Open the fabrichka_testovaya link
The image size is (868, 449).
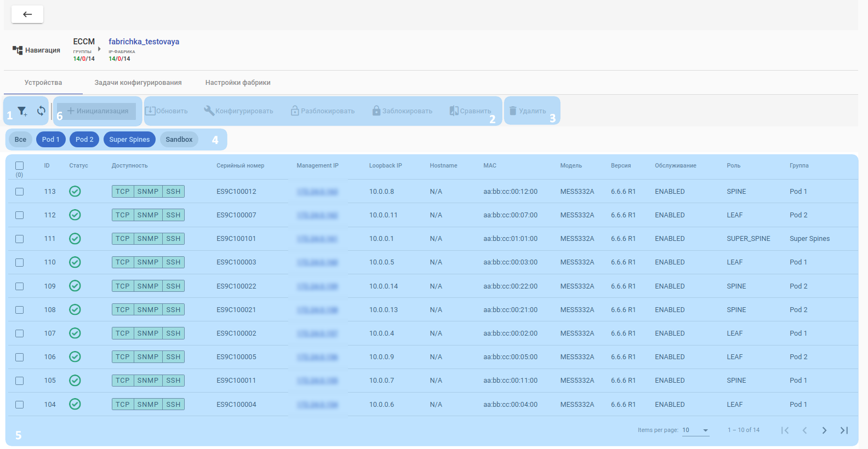click(x=144, y=42)
